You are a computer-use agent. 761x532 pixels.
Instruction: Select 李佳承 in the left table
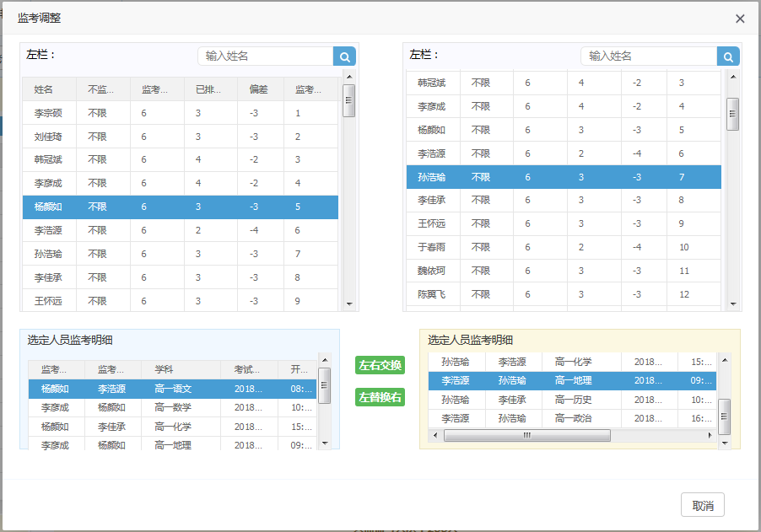[x=180, y=277]
